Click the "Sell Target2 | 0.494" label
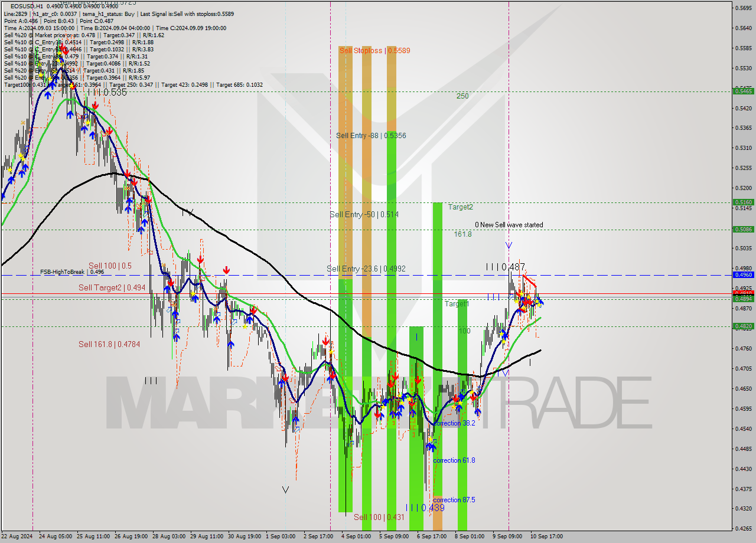 click(x=112, y=287)
